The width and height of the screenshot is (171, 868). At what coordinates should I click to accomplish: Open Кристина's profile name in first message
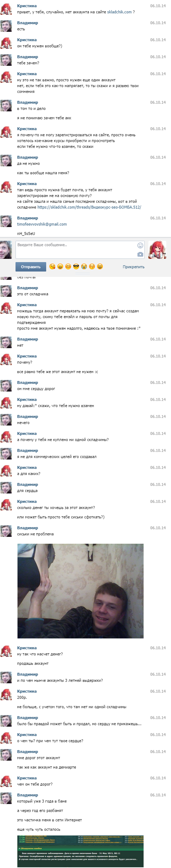coord(27,6)
